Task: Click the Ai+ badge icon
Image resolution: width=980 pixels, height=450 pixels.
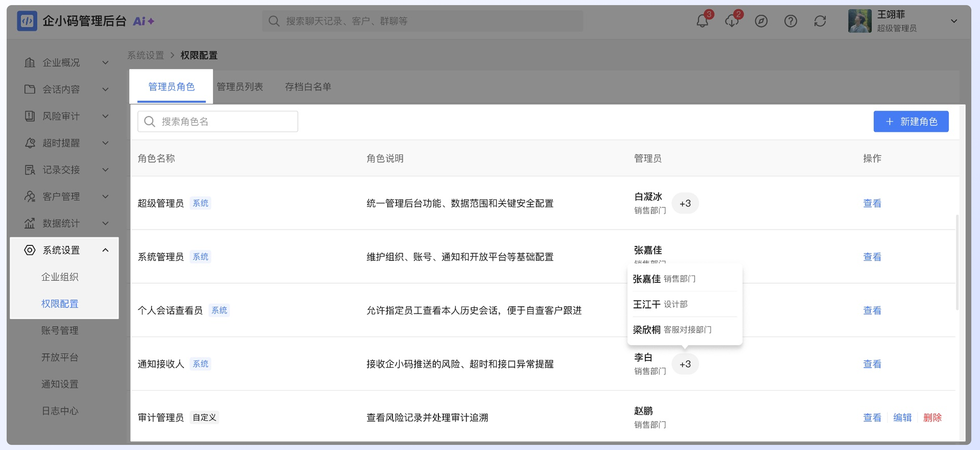Action: tap(143, 21)
